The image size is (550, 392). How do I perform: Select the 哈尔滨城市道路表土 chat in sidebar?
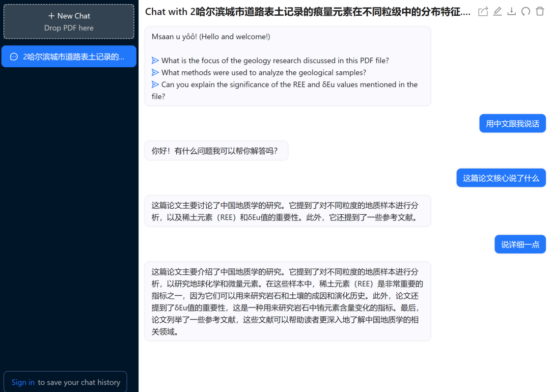click(69, 57)
